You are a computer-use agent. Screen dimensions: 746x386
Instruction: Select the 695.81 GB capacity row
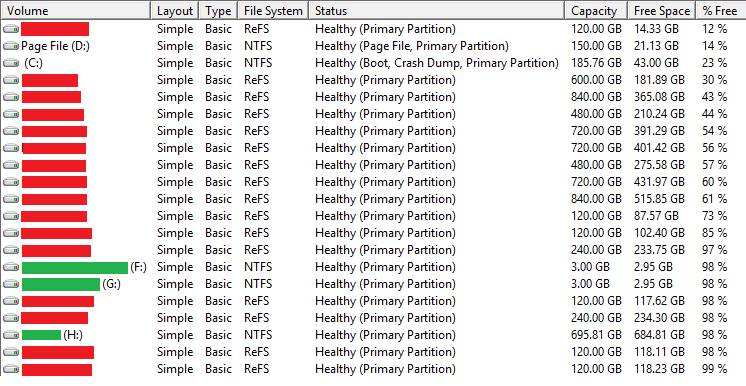[x=373, y=336]
